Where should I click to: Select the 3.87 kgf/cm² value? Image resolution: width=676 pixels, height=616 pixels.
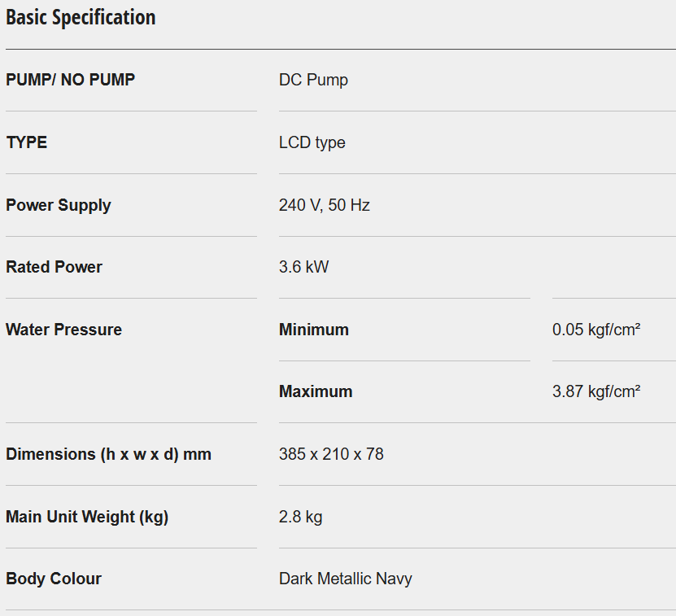coord(596,391)
